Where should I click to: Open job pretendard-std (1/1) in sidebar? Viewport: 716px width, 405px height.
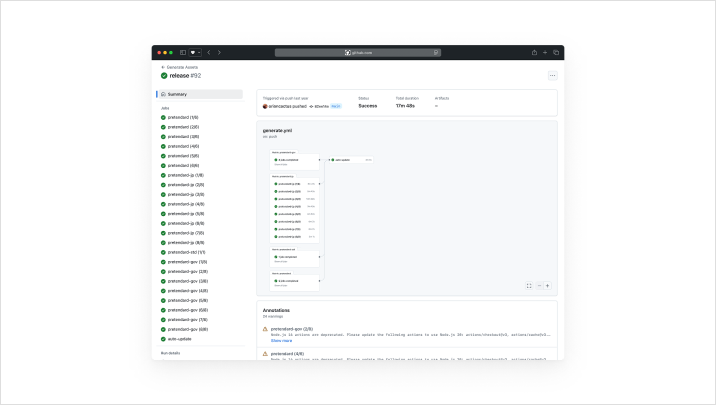pyautogui.click(x=183, y=252)
